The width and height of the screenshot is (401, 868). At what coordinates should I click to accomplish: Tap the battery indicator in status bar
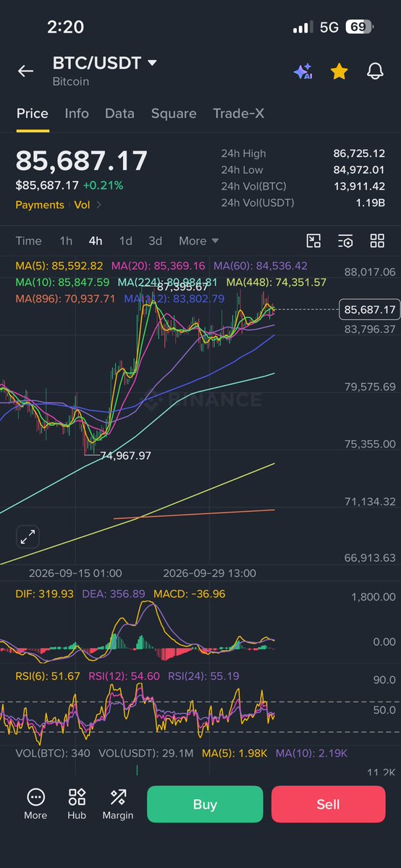(x=360, y=27)
